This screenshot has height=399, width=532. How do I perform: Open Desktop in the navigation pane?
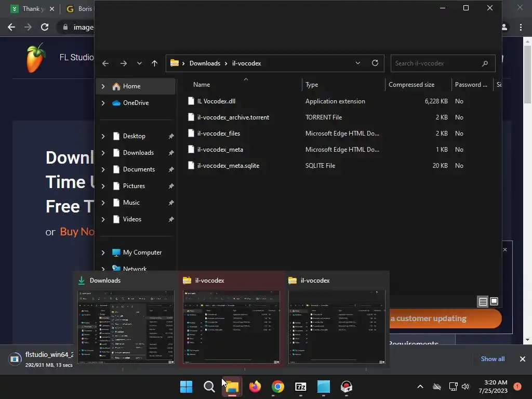134,136
